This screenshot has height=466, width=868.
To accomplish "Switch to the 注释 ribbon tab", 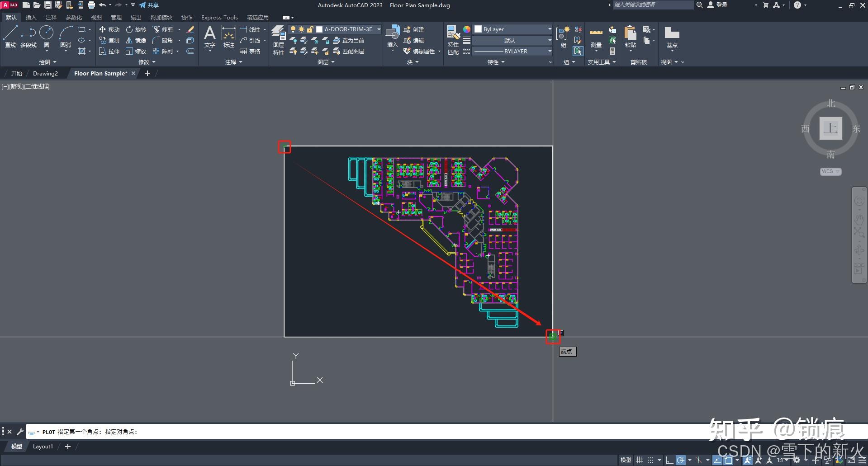I will tap(51, 17).
